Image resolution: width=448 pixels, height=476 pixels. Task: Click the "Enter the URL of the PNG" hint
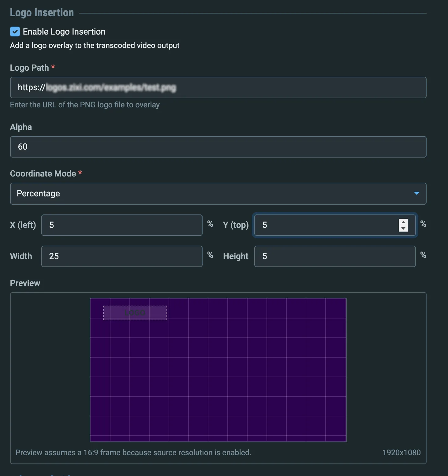click(85, 105)
